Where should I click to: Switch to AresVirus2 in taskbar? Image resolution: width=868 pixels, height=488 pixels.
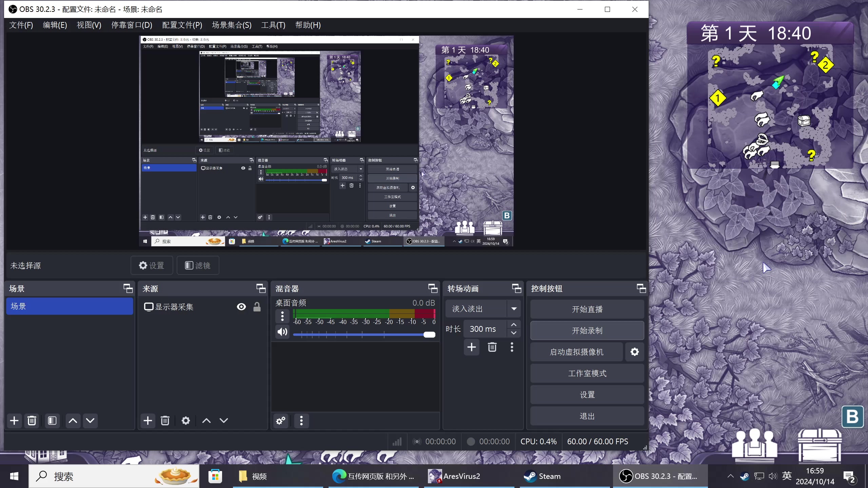pos(469,476)
